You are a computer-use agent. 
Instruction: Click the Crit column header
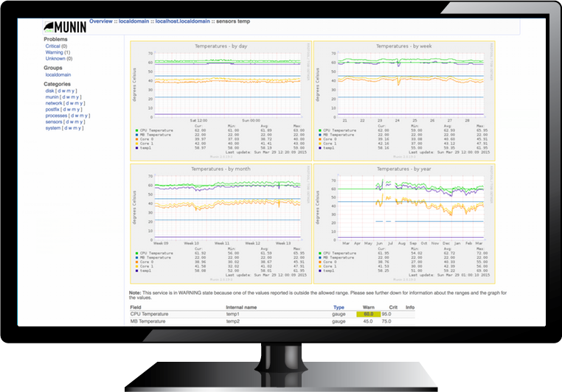[x=393, y=307]
